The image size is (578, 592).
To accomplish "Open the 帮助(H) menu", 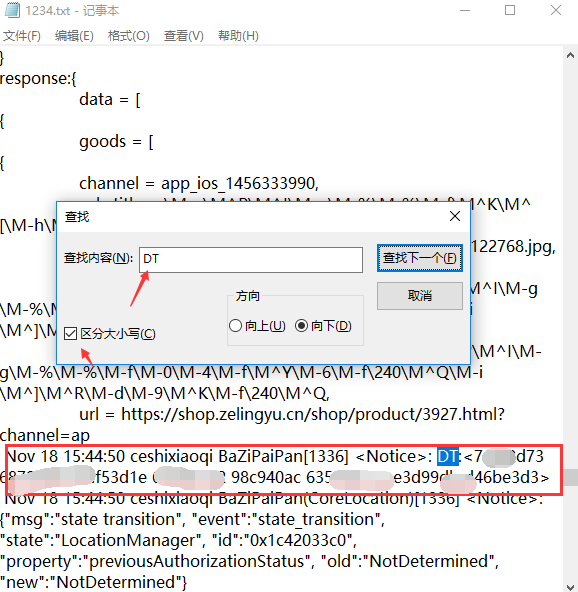I will (x=238, y=36).
